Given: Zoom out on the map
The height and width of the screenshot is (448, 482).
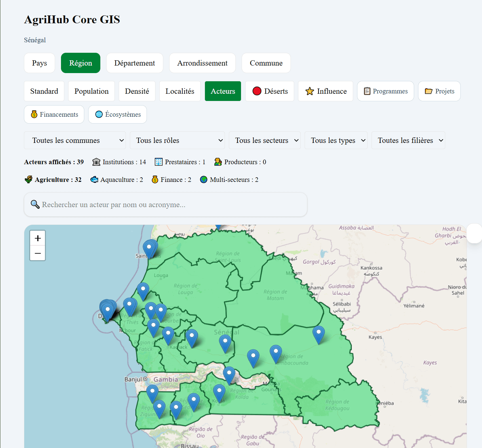Looking at the screenshot, I should click(x=38, y=253).
